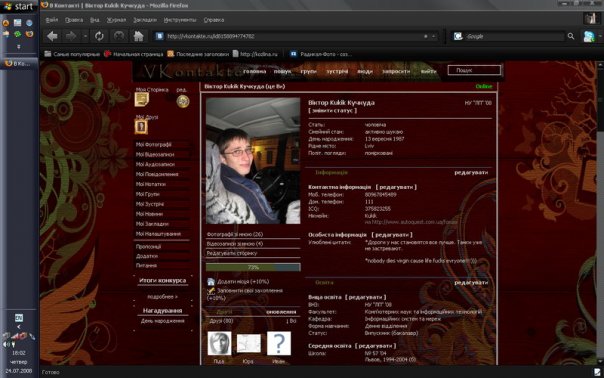
Task: Click пошук in VKontakte top nav
Action: pos(282,71)
